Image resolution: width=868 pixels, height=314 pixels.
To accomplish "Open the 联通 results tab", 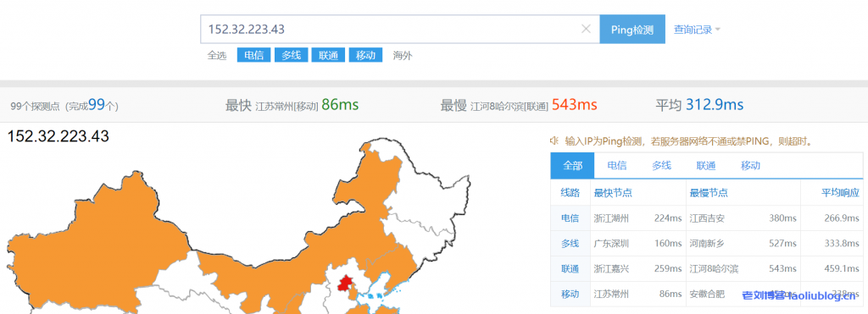I will [706, 165].
